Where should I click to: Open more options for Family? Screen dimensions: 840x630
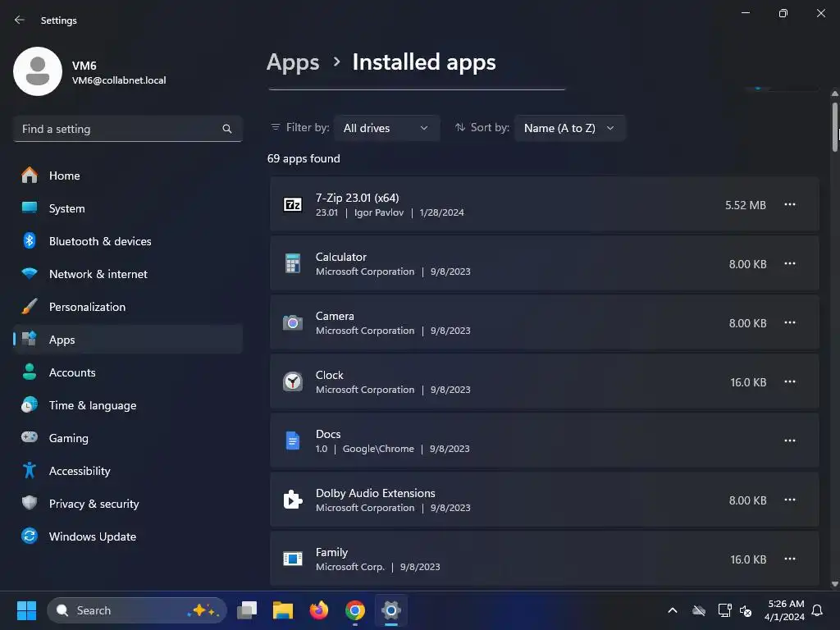point(790,559)
